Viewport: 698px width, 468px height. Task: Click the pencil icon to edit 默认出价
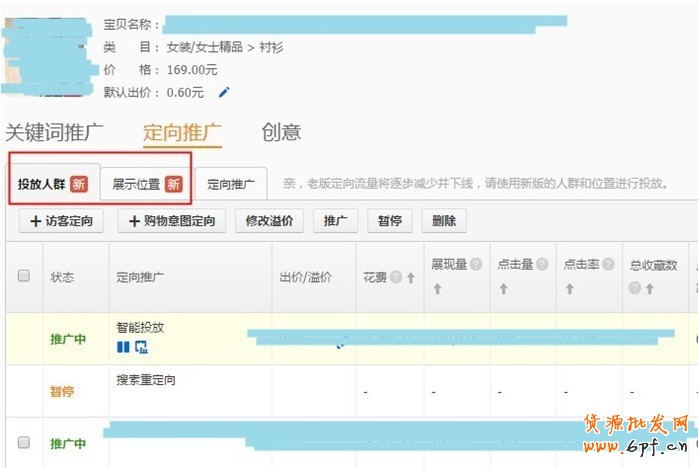click(x=224, y=92)
